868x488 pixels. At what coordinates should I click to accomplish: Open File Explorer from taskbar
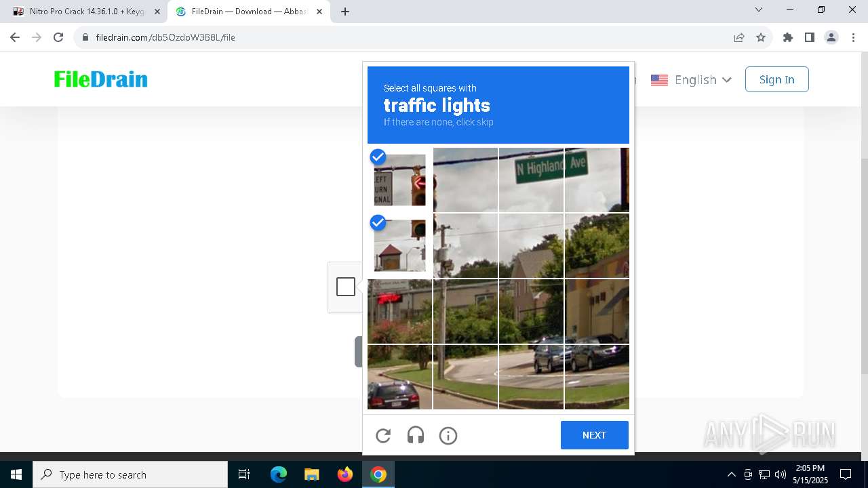point(312,474)
